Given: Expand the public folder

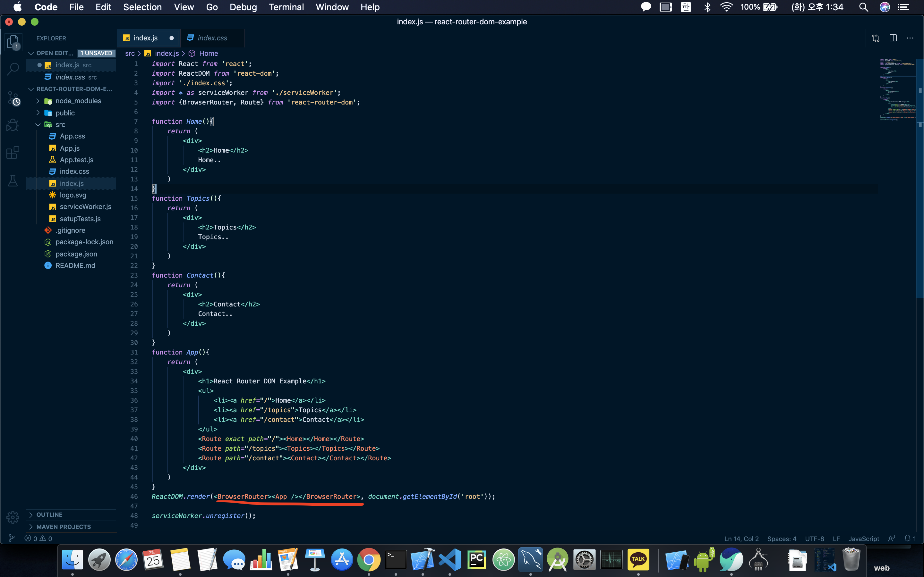Looking at the screenshot, I should tap(64, 113).
